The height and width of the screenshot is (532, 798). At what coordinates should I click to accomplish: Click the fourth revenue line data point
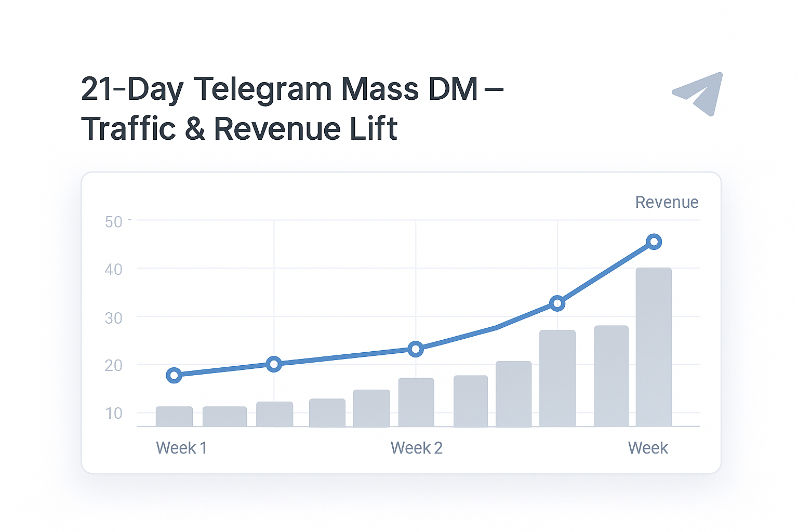pyautogui.click(x=557, y=303)
